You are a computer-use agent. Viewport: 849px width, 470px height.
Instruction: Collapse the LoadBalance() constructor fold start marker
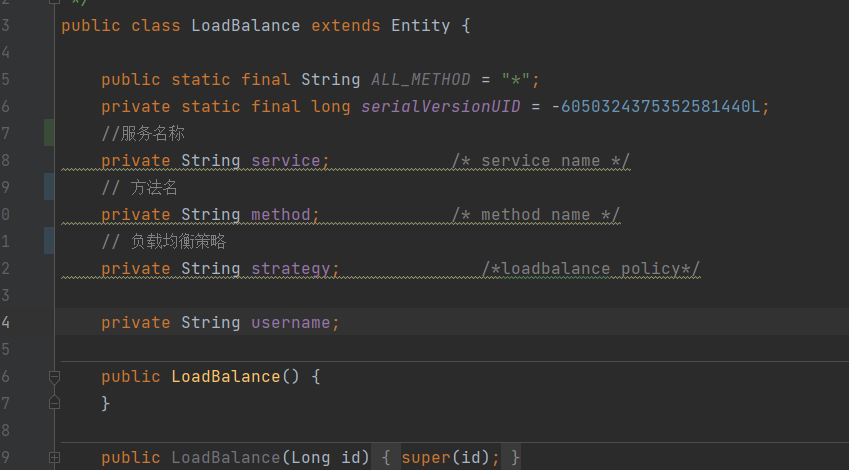click(x=54, y=377)
